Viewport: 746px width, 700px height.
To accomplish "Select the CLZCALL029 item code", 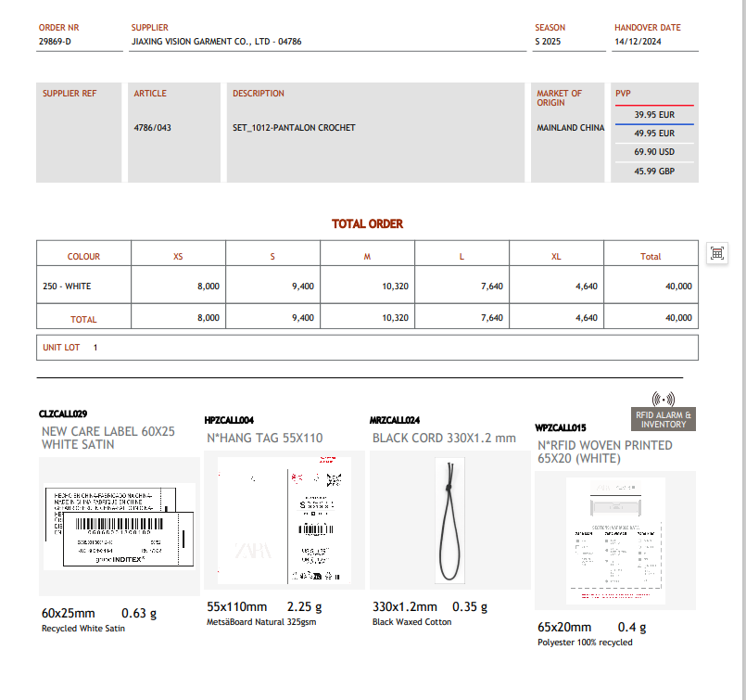I will coord(63,414).
